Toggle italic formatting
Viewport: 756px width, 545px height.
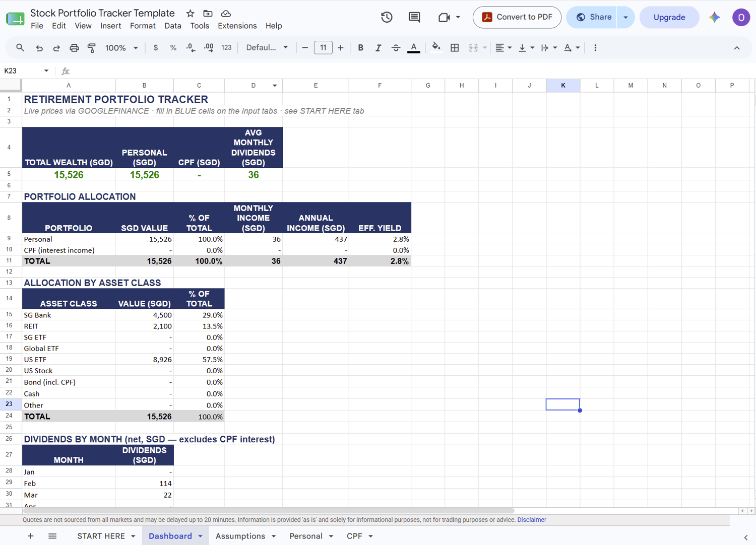(x=378, y=48)
